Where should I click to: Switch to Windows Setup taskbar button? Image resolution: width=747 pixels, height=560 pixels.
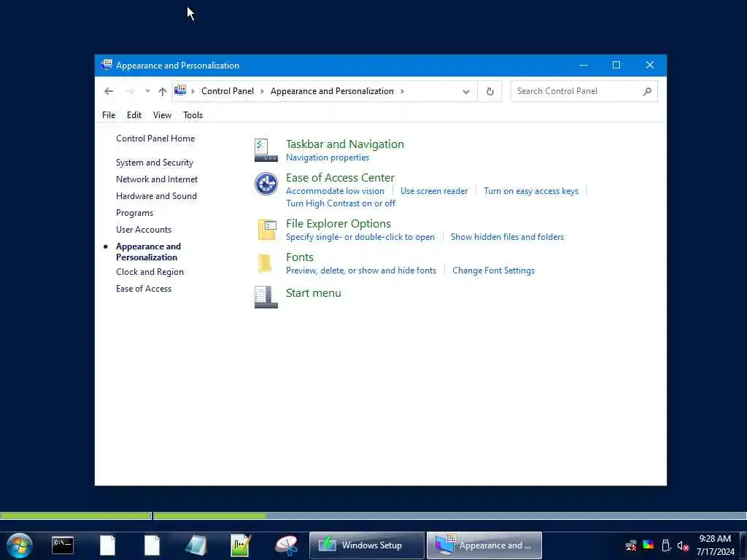tap(366, 545)
